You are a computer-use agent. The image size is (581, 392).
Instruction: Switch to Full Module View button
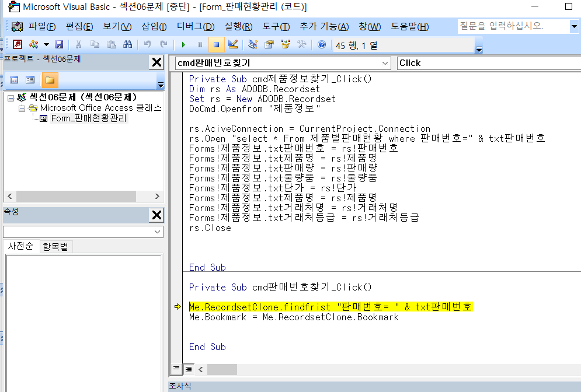189,369
